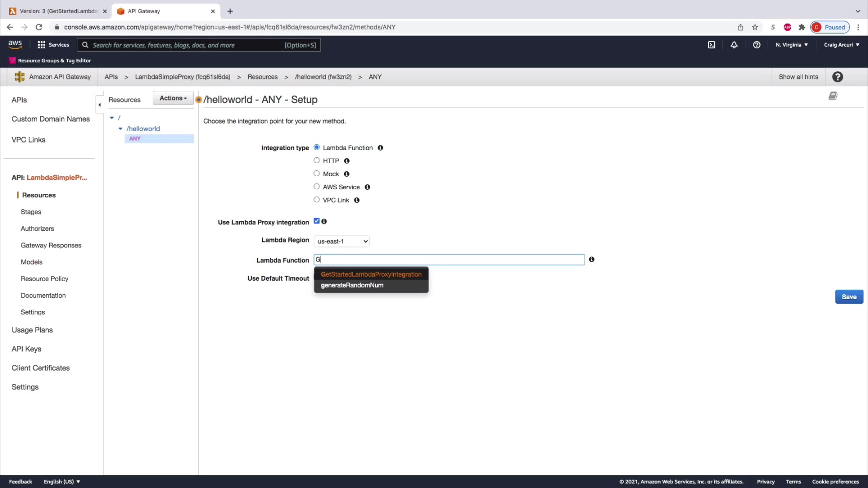Open the Actions dropdown
This screenshot has height=488, width=868.
[x=173, y=98]
